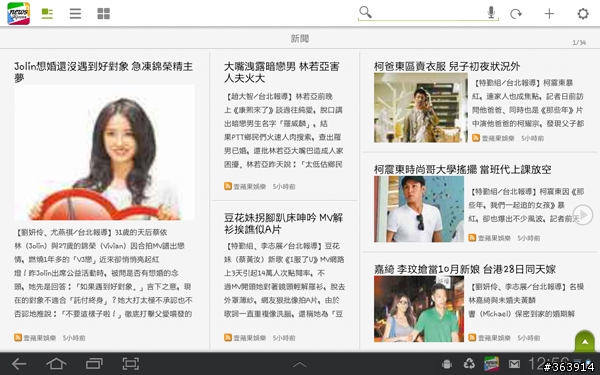Expand the bottom bar up chevron
The width and height of the screenshot is (600, 375).
tap(300, 365)
